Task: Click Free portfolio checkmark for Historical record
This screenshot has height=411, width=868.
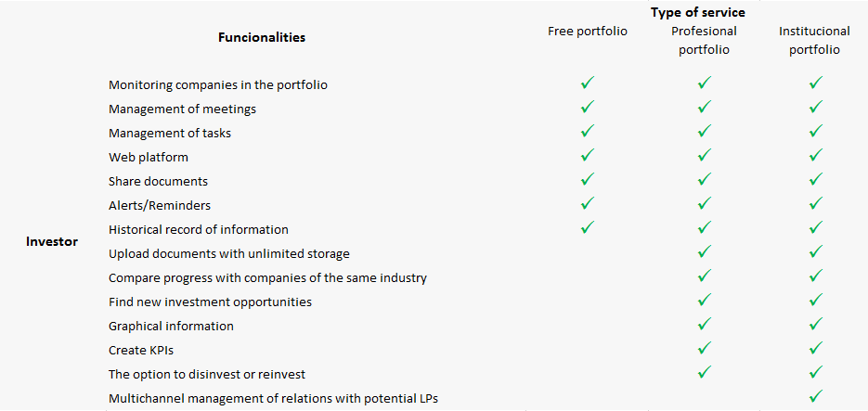Action: [x=587, y=228]
